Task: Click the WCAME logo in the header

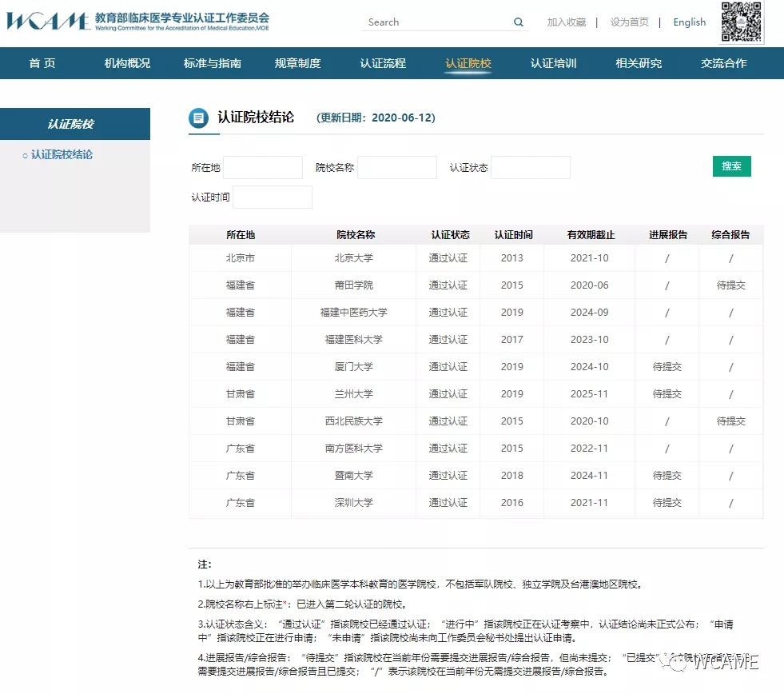Action: tap(137, 21)
